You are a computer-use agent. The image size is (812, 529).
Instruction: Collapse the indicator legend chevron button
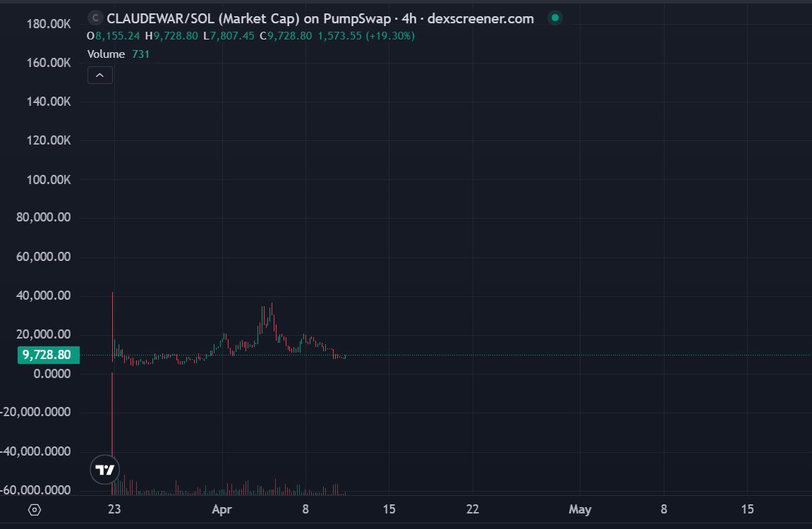100,75
